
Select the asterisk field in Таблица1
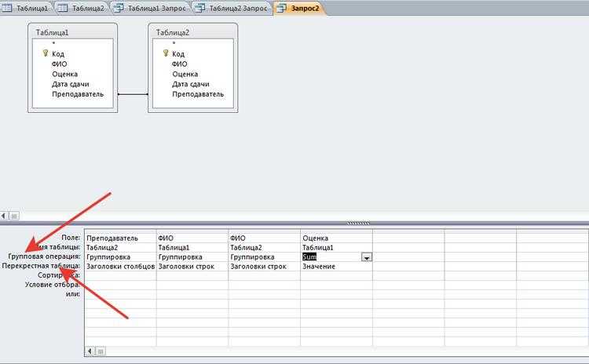coord(53,43)
